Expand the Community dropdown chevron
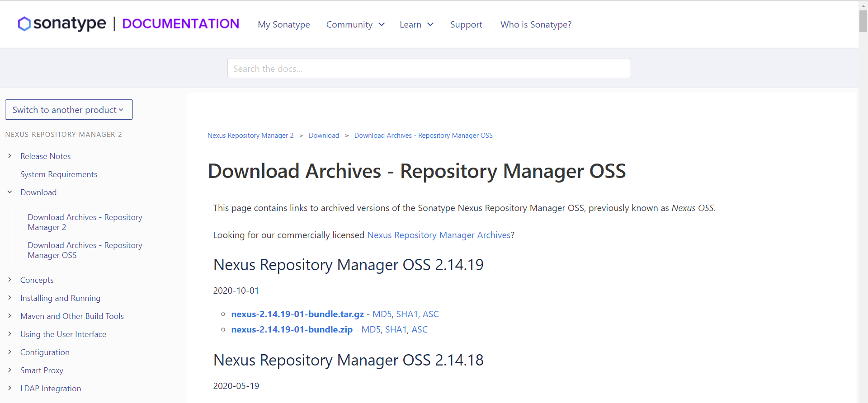This screenshot has width=868, height=403. click(x=382, y=24)
